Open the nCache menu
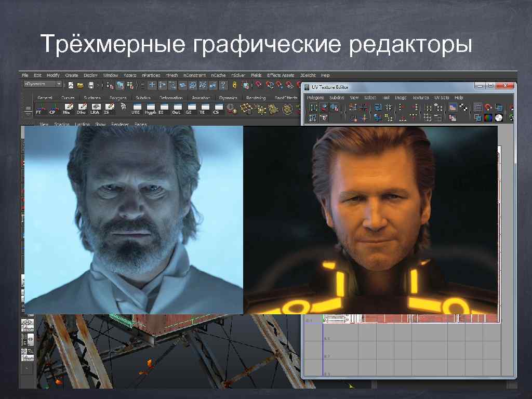532x399 pixels. tap(218, 75)
